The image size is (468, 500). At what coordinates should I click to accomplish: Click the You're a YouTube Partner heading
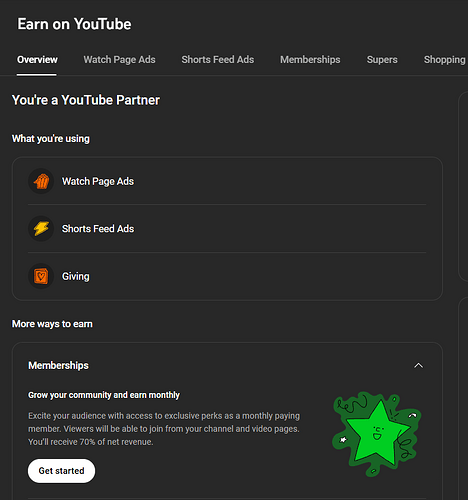86,100
